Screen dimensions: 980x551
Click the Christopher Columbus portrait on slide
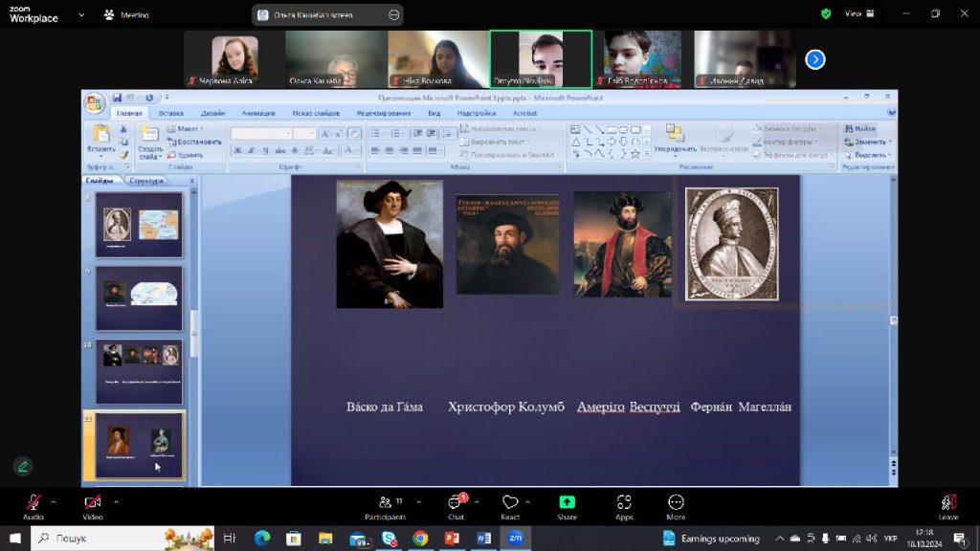(390, 244)
